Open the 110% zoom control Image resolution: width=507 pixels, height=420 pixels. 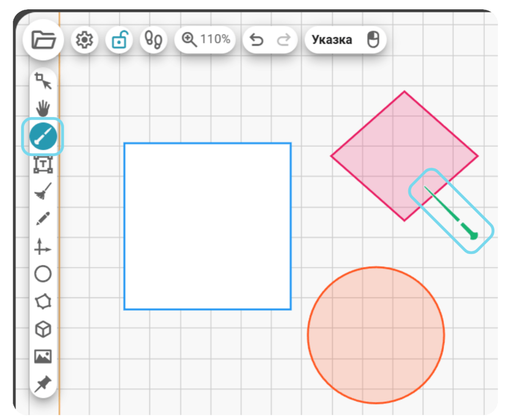[x=205, y=39]
